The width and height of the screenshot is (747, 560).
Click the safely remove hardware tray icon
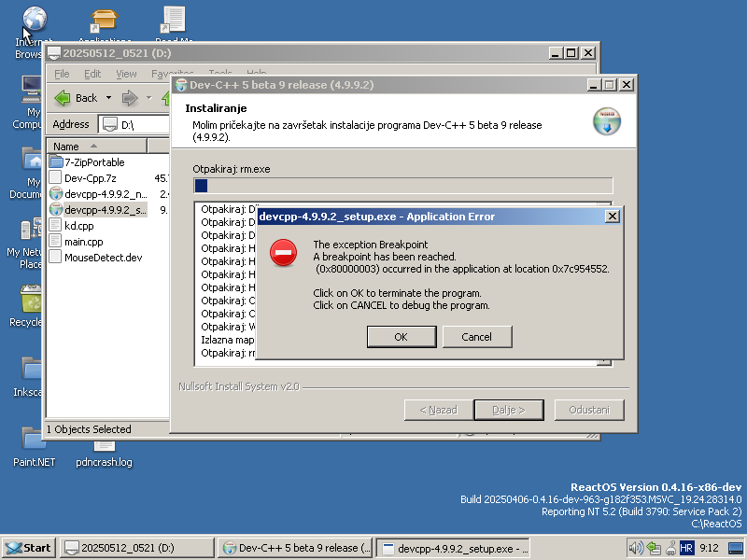click(x=670, y=548)
